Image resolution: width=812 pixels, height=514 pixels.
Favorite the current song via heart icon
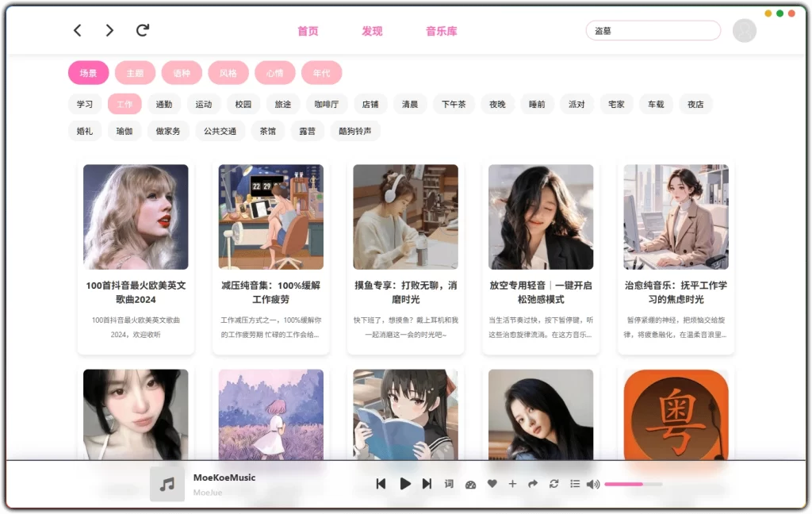[x=492, y=483]
